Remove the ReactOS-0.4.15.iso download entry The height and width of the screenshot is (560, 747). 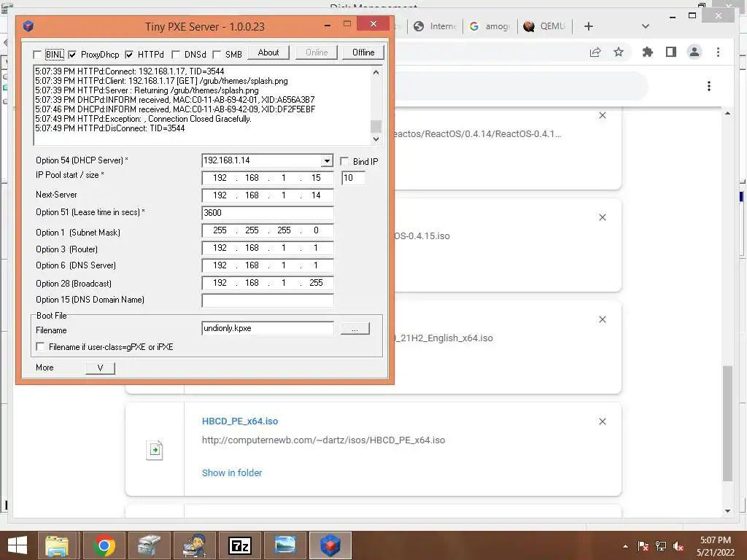click(602, 217)
